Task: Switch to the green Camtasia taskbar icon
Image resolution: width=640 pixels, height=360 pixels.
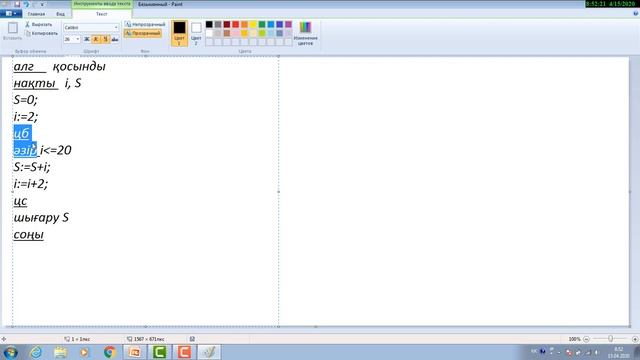Action: coord(159,352)
